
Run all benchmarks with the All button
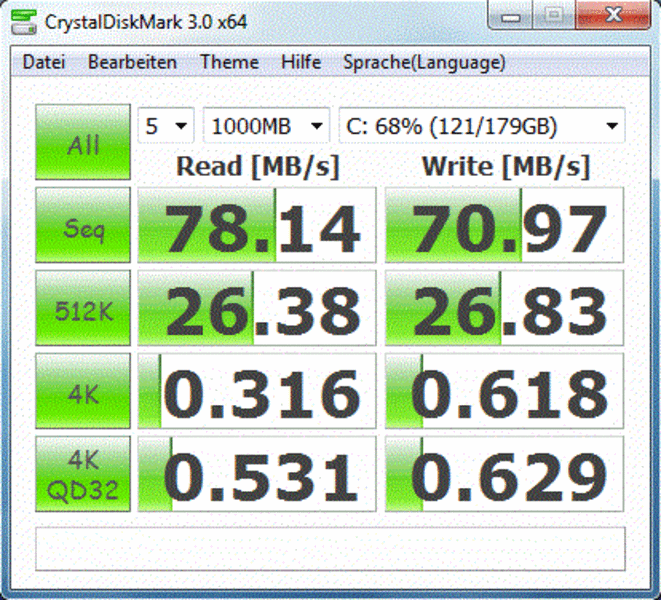tap(83, 142)
